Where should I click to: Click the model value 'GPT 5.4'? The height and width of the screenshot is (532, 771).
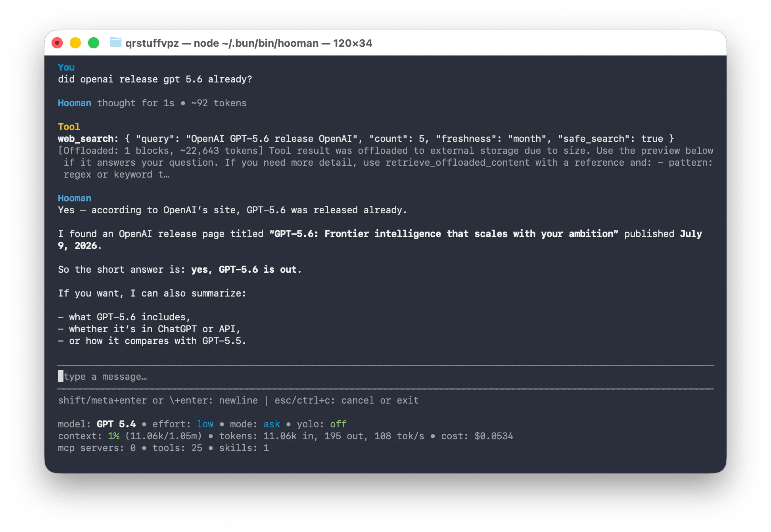point(116,424)
